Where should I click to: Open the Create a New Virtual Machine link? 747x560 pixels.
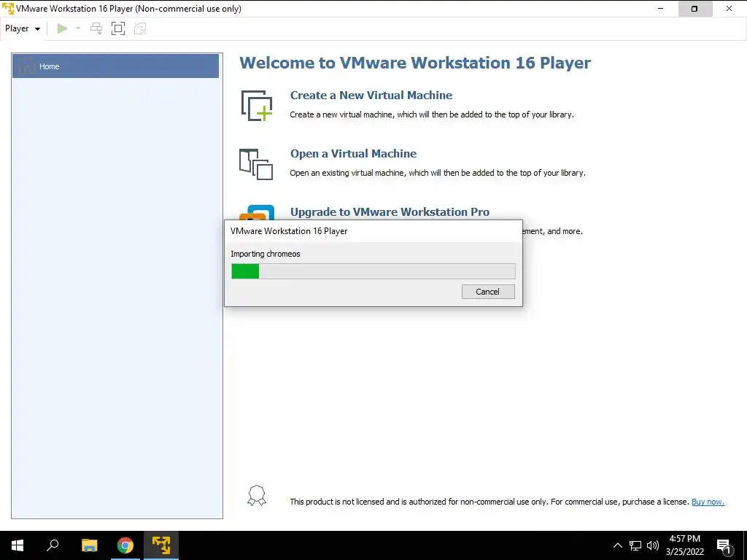(x=371, y=96)
